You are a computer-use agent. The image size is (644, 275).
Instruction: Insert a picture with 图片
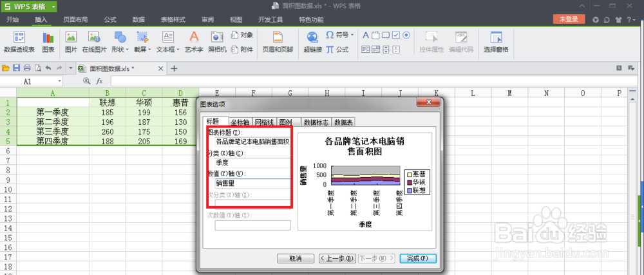(x=71, y=43)
